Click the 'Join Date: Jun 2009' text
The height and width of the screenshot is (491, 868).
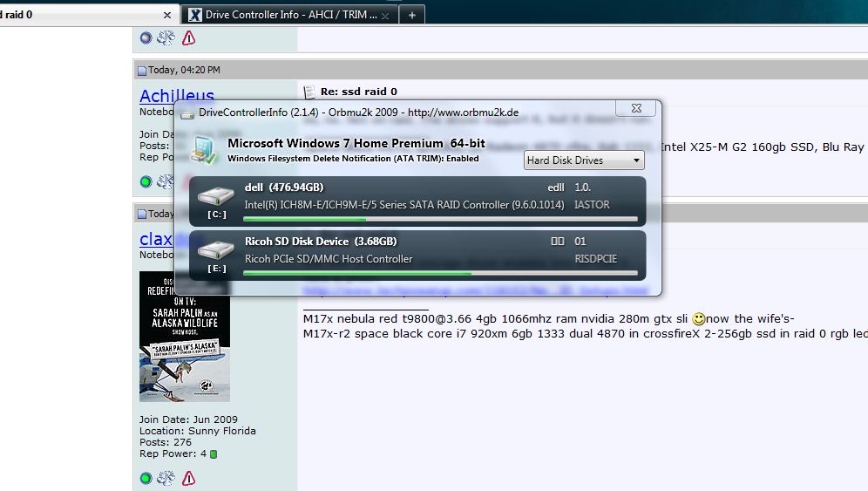tap(189, 419)
